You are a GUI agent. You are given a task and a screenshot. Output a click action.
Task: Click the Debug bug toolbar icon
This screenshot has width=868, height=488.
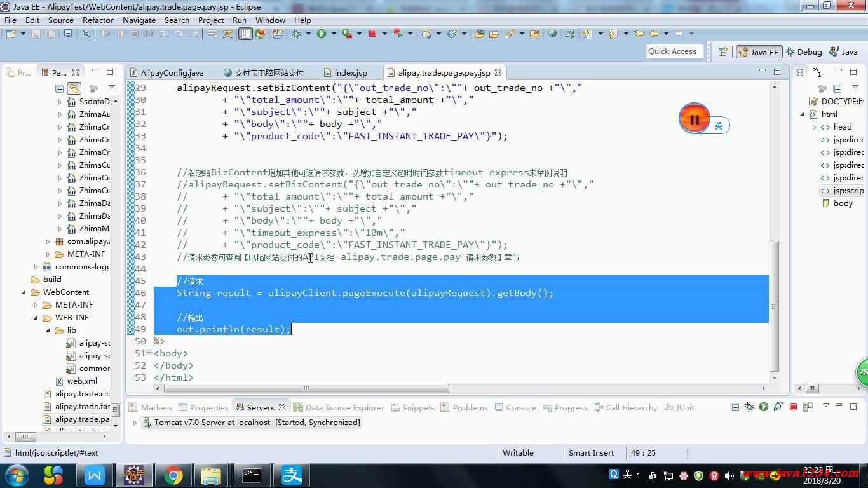coord(296,34)
